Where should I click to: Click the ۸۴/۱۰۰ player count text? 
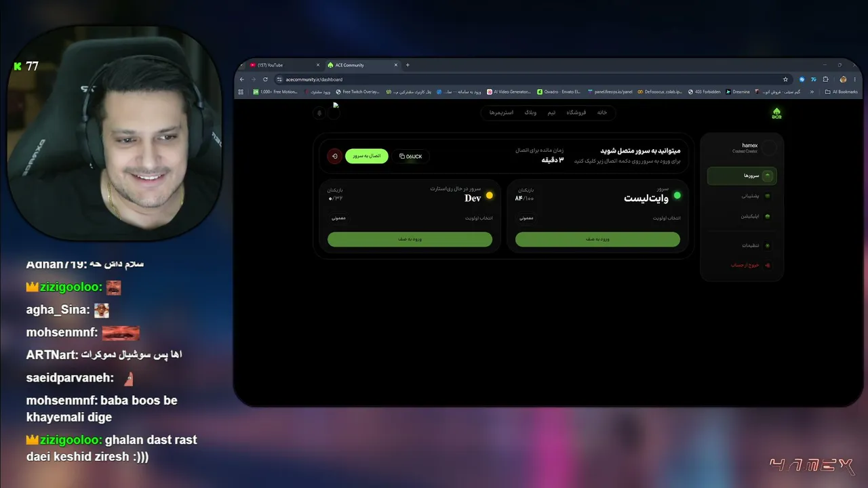click(x=524, y=198)
